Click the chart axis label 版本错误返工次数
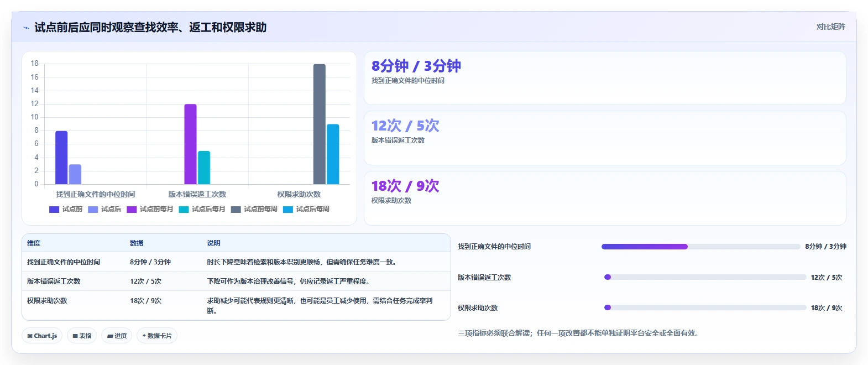Screen dimensions: 868x365 point(197,194)
